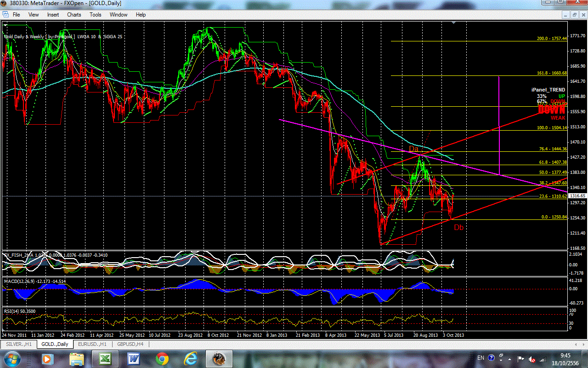Click the blue help icon in system tray
The height and width of the screenshot is (368, 588).
pos(492,358)
